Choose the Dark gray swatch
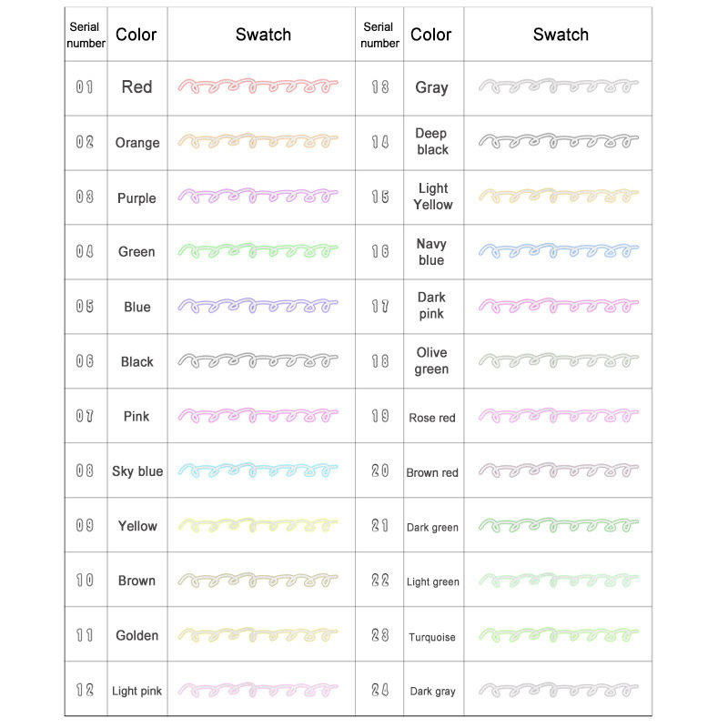The width and height of the screenshot is (728, 728). [x=558, y=690]
